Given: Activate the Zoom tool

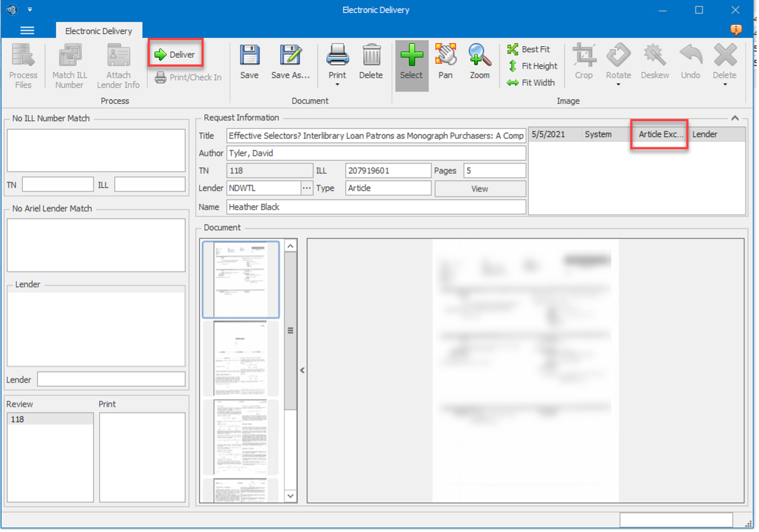Looking at the screenshot, I should (478, 62).
